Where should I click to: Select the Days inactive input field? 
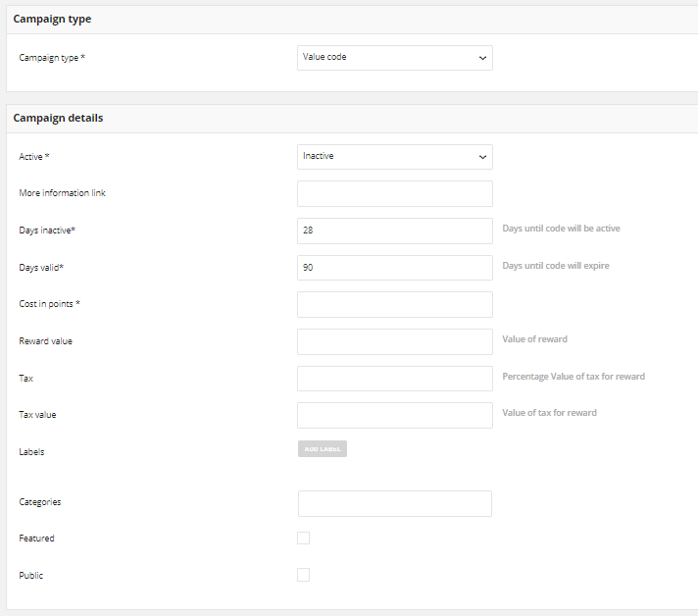point(395,231)
